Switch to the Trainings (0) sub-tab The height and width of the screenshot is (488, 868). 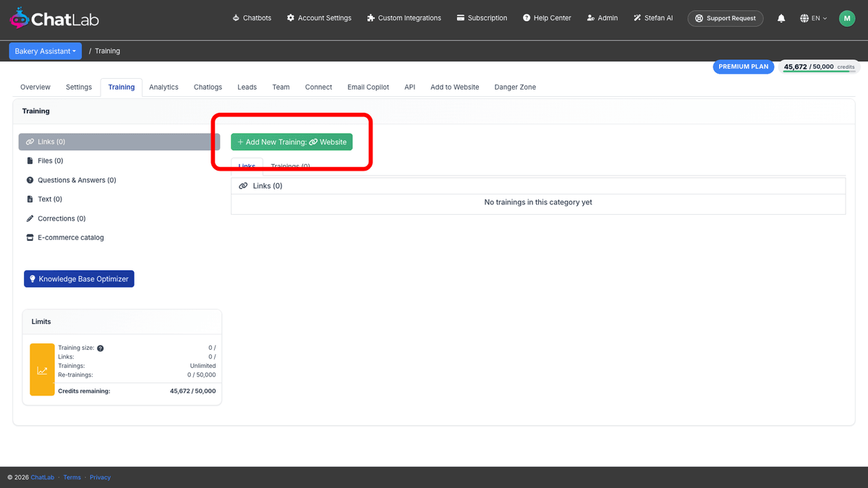pyautogui.click(x=290, y=166)
